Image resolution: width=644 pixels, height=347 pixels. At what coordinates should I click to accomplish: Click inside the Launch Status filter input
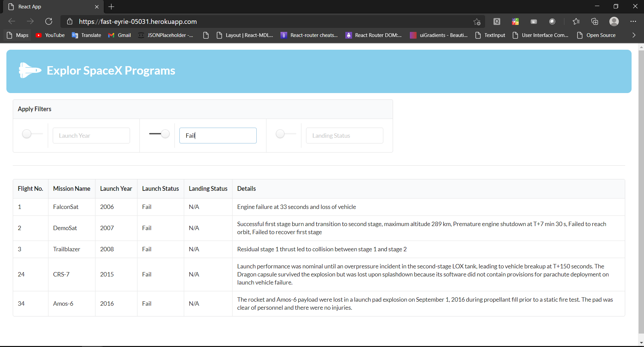pyautogui.click(x=218, y=135)
